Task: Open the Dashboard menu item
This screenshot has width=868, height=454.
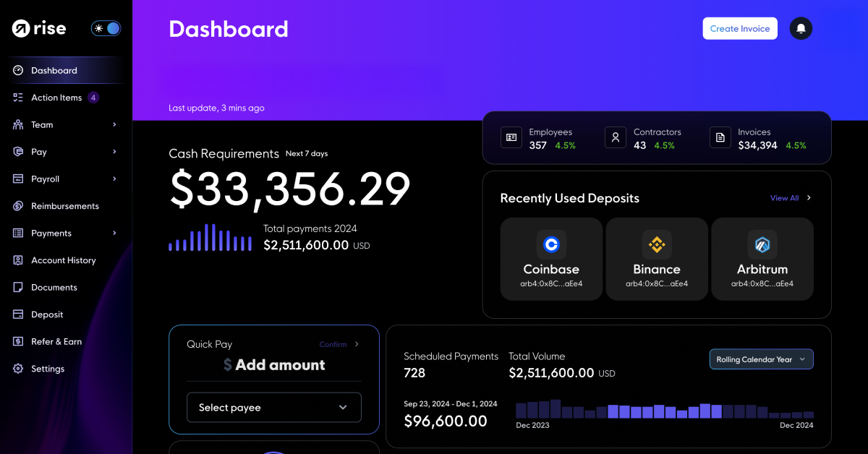Action: coord(66,70)
